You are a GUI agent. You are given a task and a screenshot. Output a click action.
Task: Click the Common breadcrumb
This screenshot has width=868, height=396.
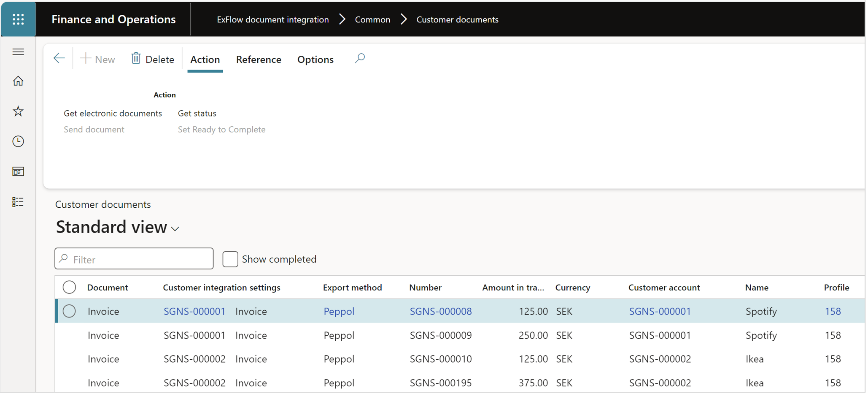pyautogui.click(x=373, y=19)
